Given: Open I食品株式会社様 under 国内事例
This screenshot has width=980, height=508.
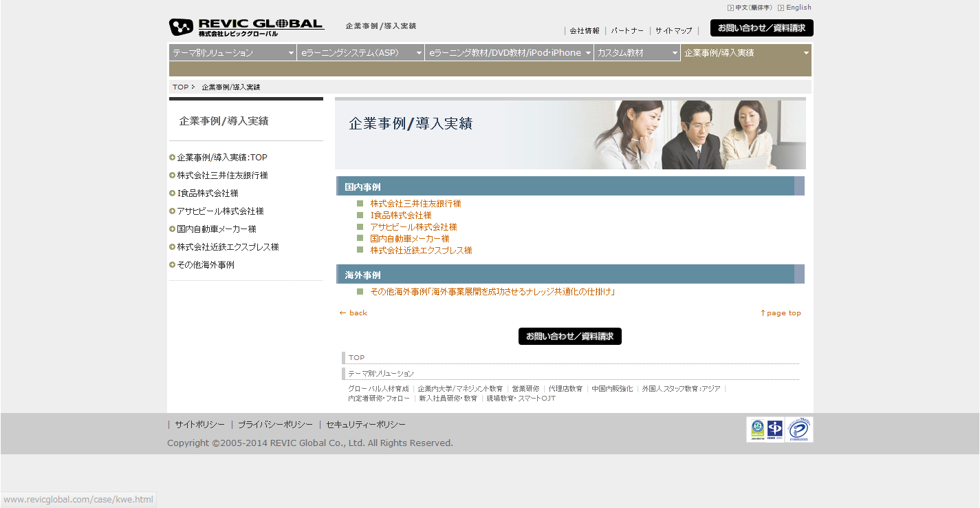Looking at the screenshot, I should pyautogui.click(x=401, y=215).
